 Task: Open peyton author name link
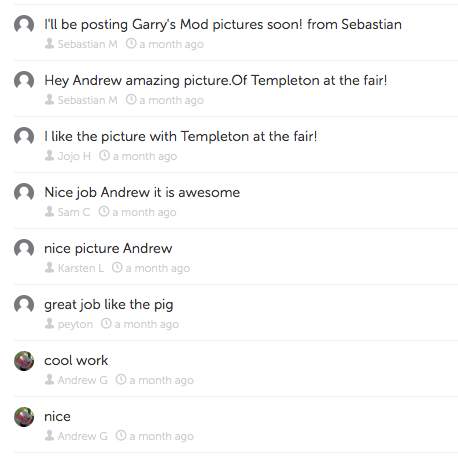click(75, 324)
